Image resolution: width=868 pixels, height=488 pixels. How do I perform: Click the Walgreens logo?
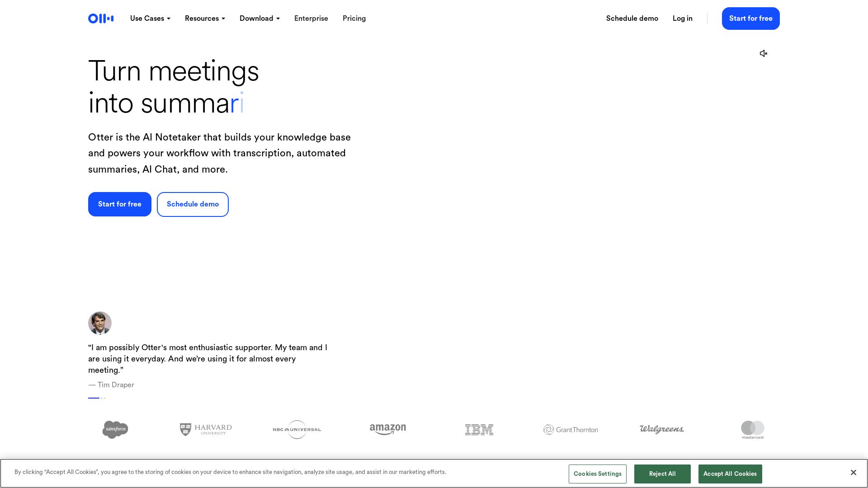661,429
